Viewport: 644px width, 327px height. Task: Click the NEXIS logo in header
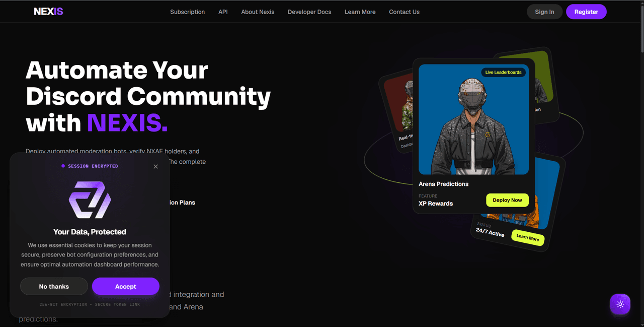(x=48, y=12)
